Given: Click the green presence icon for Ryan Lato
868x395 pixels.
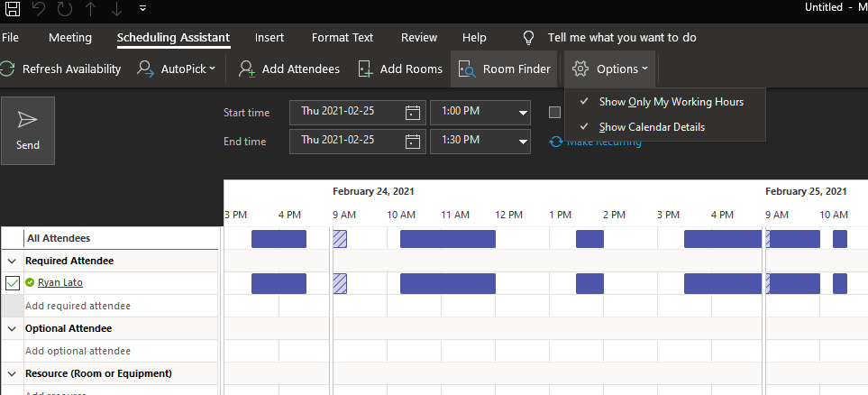Looking at the screenshot, I should pyautogui.click(x=30, y=282).
